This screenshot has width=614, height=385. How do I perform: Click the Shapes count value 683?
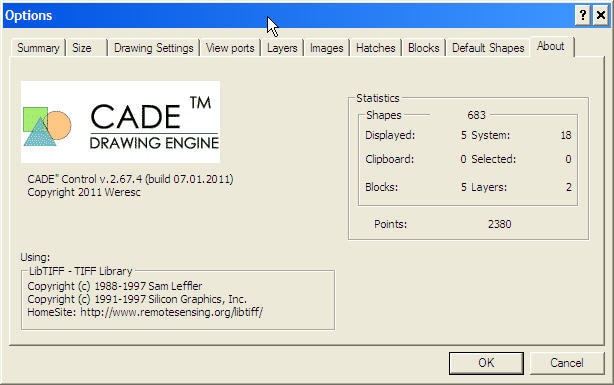pos(476,115)
